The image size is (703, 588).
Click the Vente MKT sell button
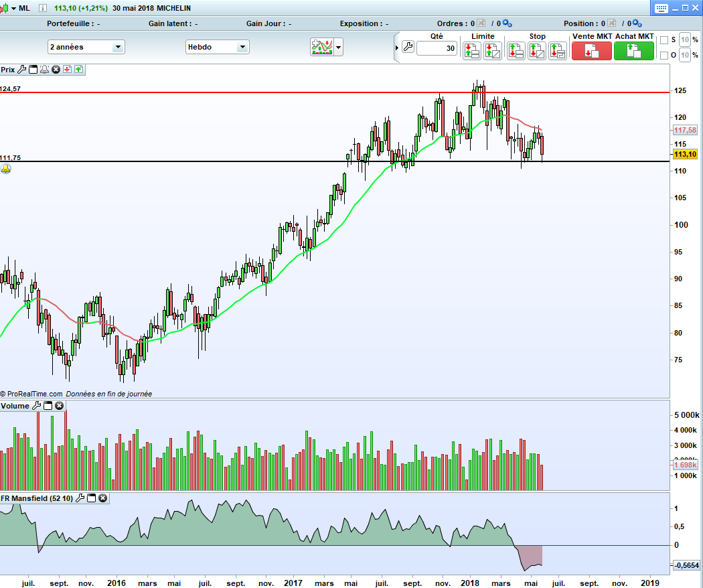[591, 51]
